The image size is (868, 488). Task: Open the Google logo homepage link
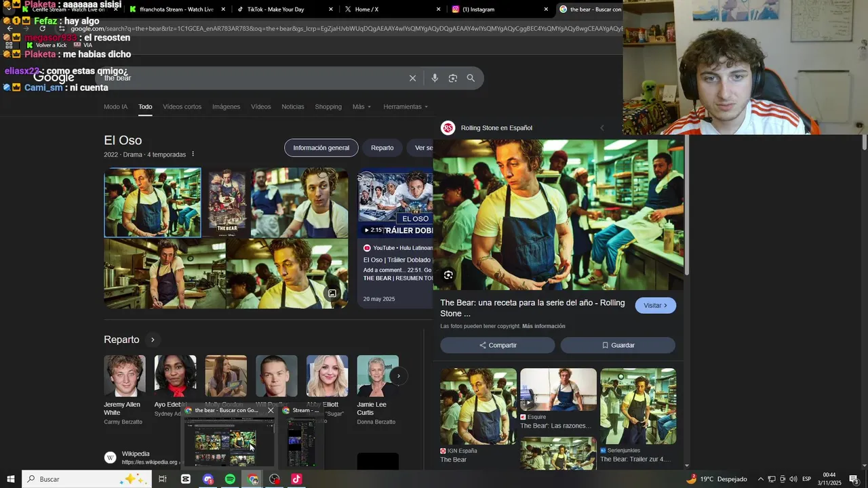pyautogui.click(x=54, y=77)
